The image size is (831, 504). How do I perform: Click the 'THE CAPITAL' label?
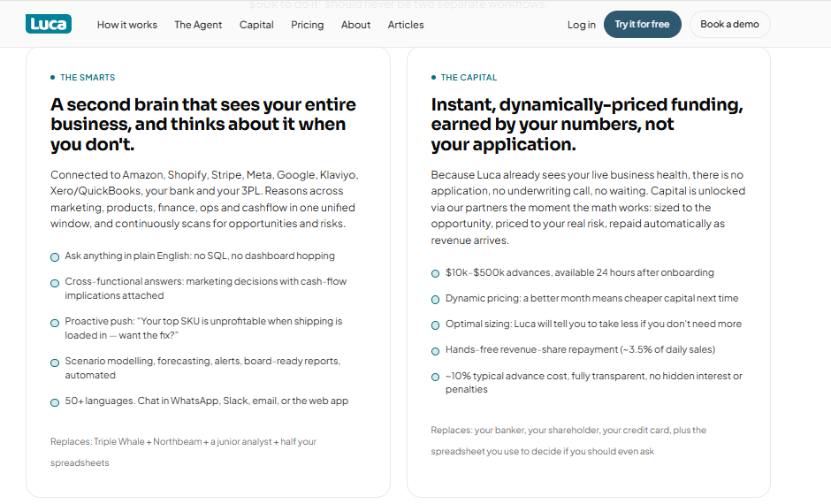(x=469, y=78)
